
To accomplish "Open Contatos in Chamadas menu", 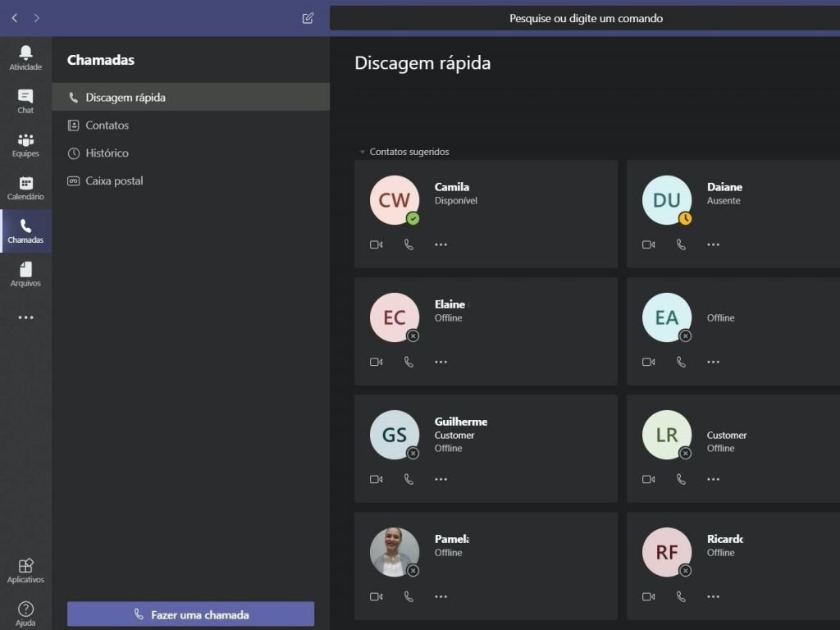I will point(190,125).
